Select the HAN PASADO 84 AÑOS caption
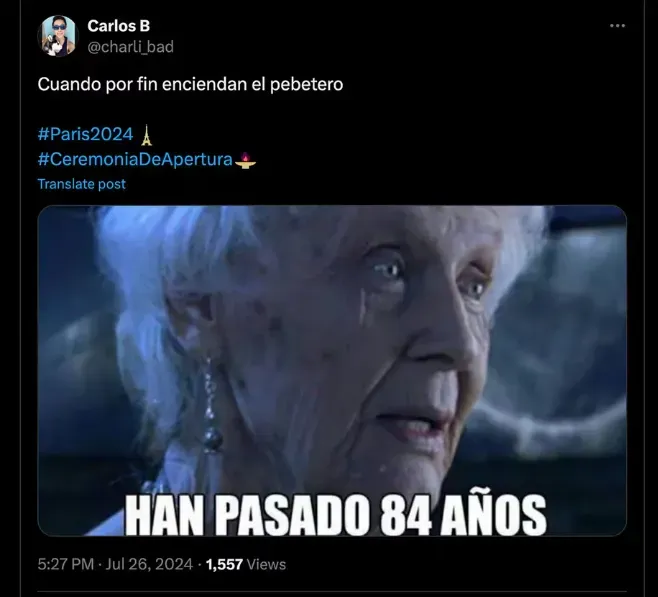Viewport: 658px width, 597px height. 336,515
